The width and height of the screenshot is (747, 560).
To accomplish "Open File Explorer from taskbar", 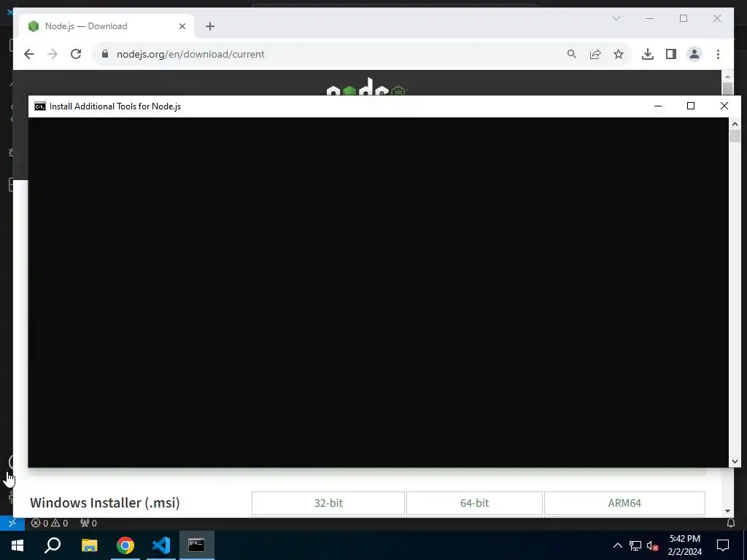I will click(x=89, y=545).
